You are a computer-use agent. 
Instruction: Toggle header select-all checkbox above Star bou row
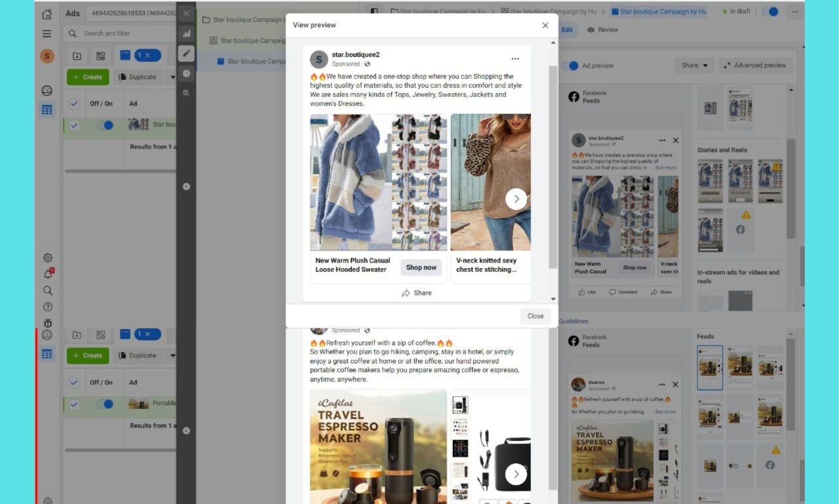click(74, 104)
